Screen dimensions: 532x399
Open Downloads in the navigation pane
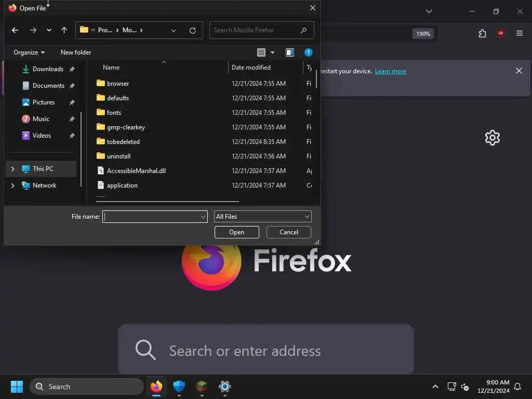48,69
